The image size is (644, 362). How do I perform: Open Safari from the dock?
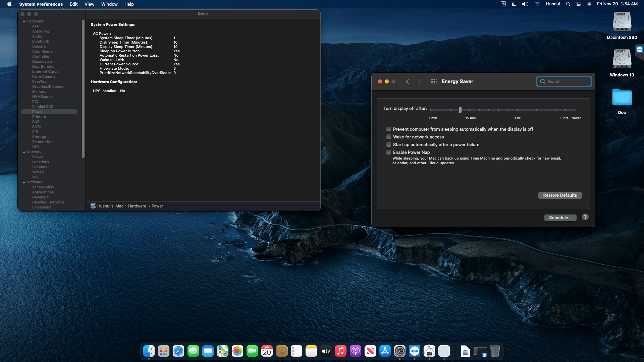[178, 351]
